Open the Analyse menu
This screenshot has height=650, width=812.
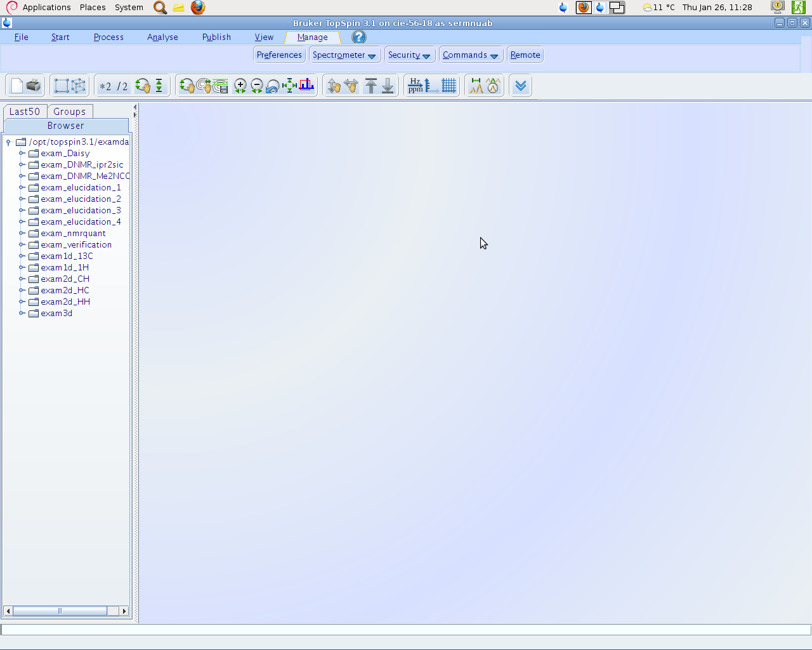click(x=162, y=37)
